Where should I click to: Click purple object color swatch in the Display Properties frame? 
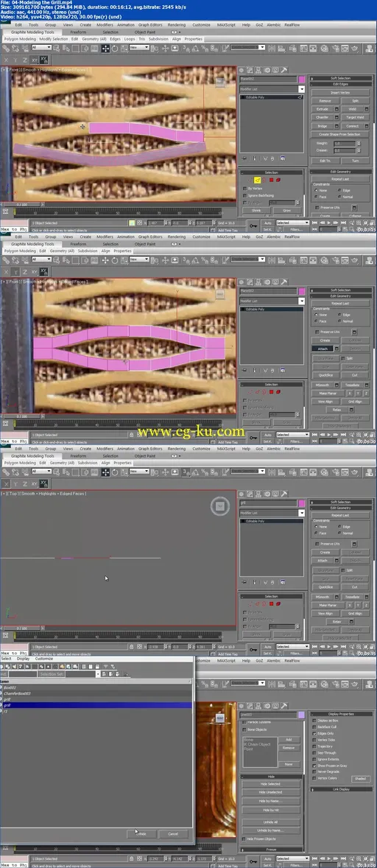[x=301, y=715]
